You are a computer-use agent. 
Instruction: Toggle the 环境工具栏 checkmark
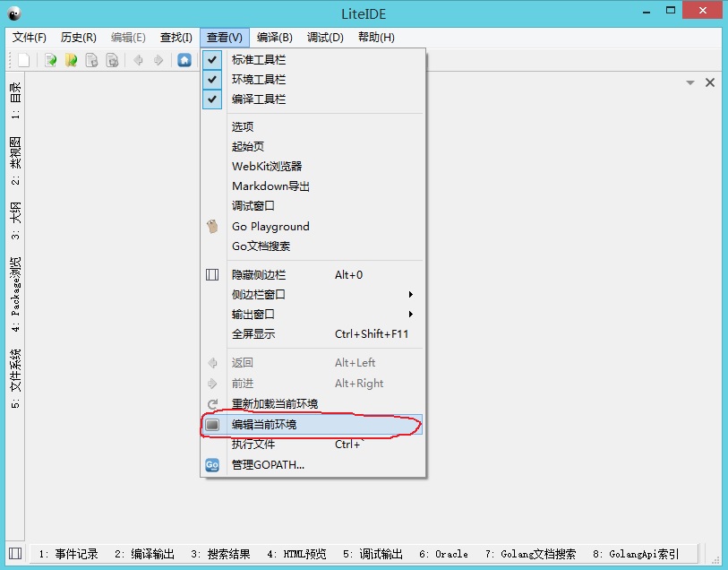pos(212,79)
